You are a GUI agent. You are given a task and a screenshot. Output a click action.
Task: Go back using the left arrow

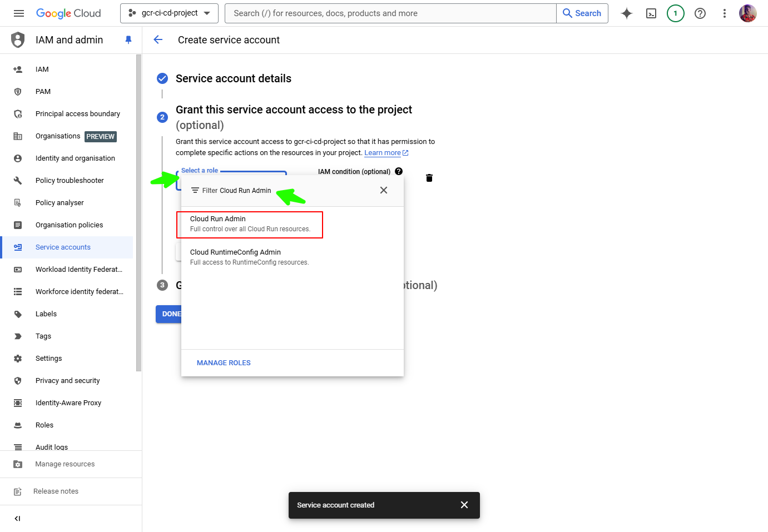[158, 40]
